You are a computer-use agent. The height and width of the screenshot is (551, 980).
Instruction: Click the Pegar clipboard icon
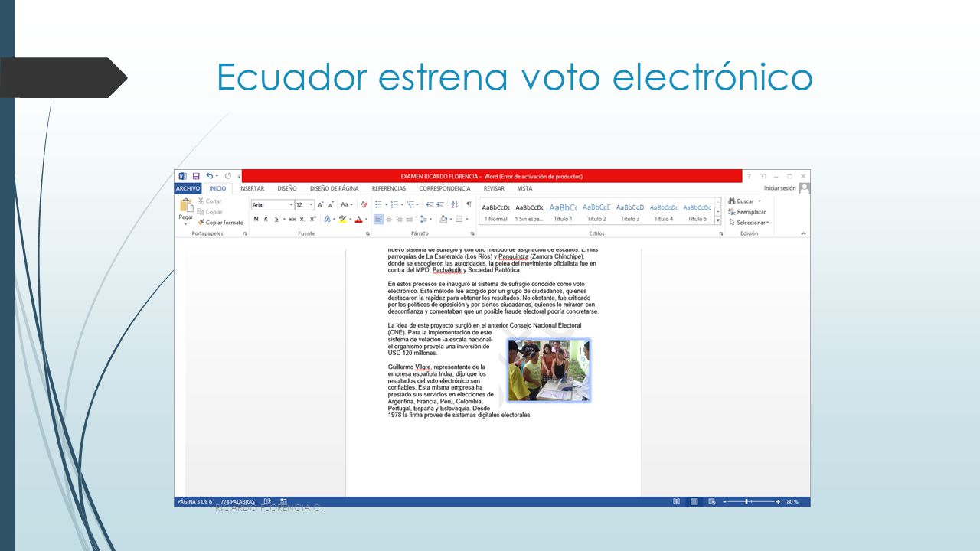click(x=186, y=205)
